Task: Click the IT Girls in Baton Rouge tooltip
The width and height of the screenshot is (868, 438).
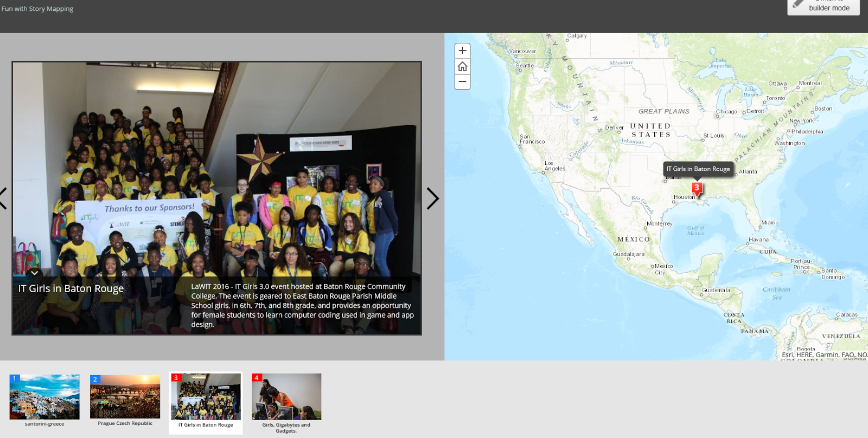Action: 698,169
